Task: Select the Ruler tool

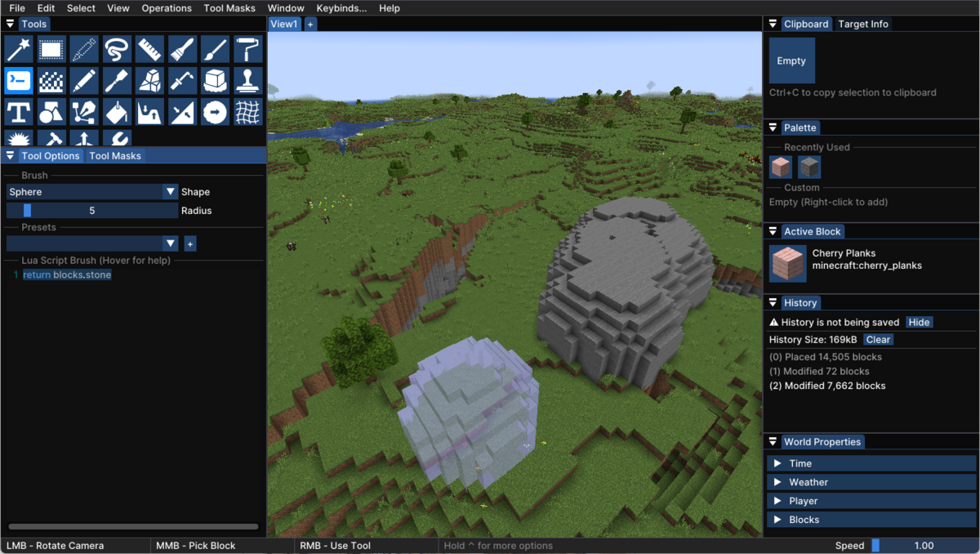Action: (x=149, y=49)
